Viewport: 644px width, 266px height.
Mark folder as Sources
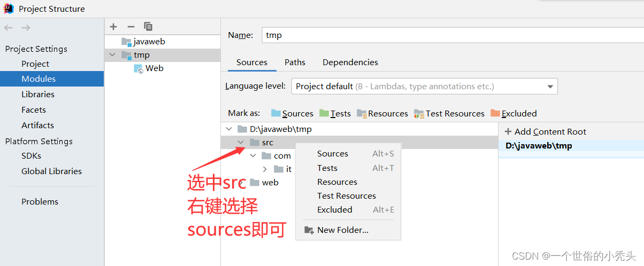point(292,113)
